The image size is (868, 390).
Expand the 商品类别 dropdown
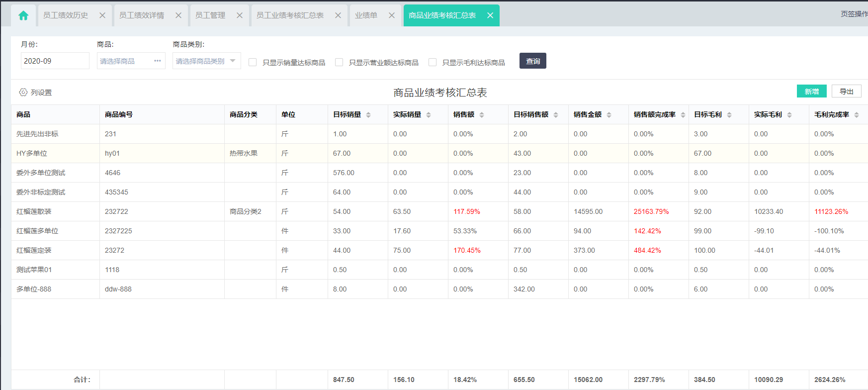tap(207, 61)
